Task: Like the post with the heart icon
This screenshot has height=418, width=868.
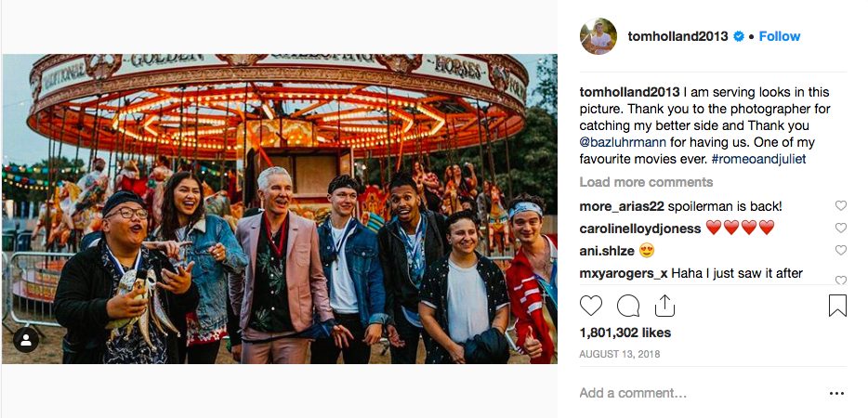Action: pos(591,306)
